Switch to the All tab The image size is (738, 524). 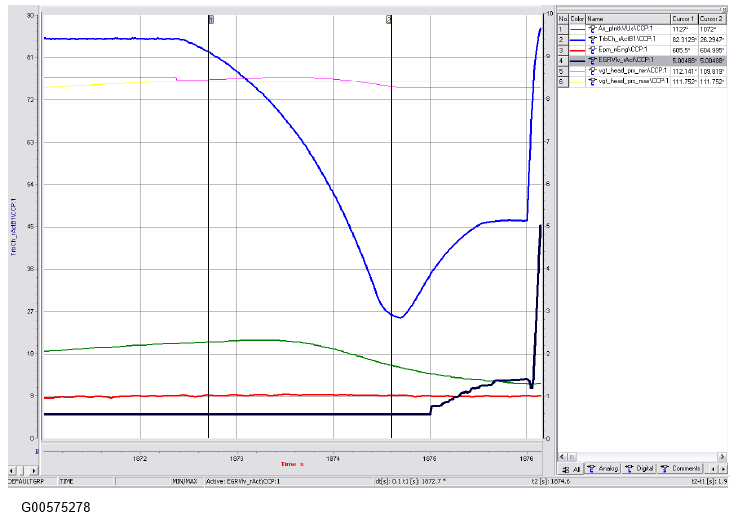(x=572, y=468)
